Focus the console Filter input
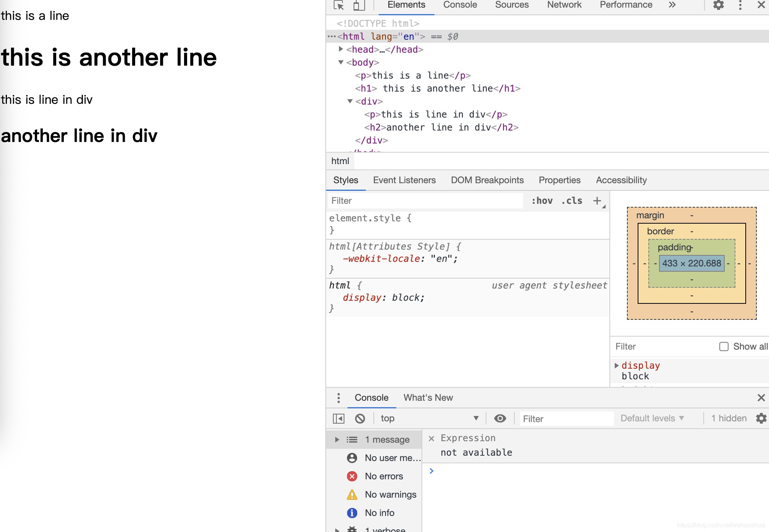769x532 pixels. (x=567, y=419)
